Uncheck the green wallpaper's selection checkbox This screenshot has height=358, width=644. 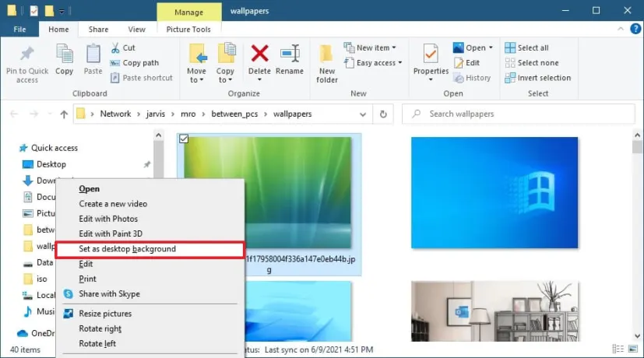coord(184,139)
